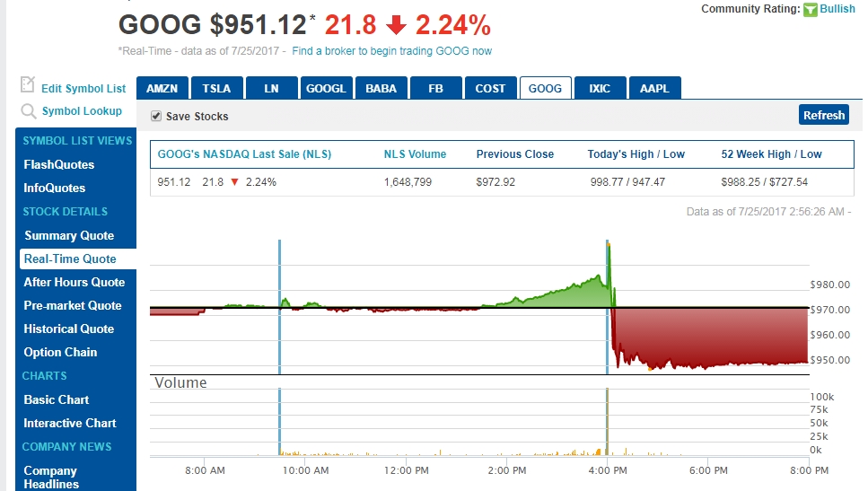Image resolution: width=868 pixels, height=491 pixels.
Task: Open Company Headlines
Action: [x=51, y=478]
